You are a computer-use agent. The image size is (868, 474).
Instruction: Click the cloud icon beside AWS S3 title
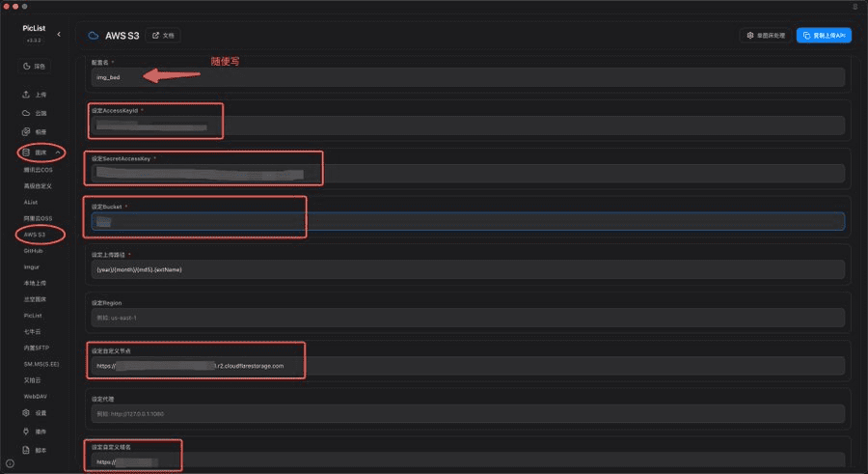click(94, 36)
